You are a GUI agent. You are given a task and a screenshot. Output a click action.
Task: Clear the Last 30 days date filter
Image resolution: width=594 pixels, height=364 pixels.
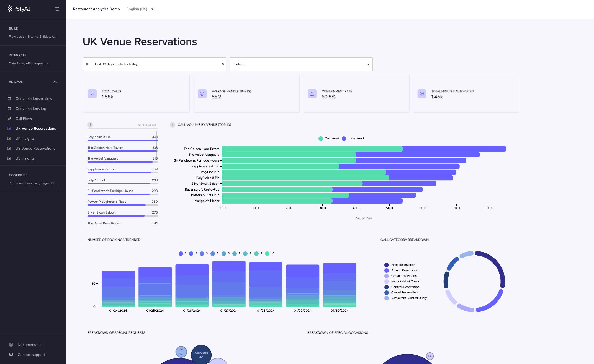[223, 64]
